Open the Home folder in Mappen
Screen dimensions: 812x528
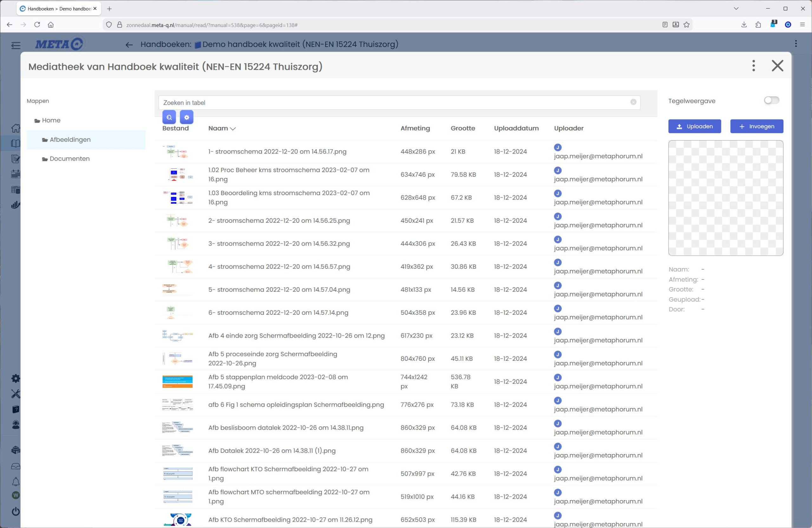point(51,121)
